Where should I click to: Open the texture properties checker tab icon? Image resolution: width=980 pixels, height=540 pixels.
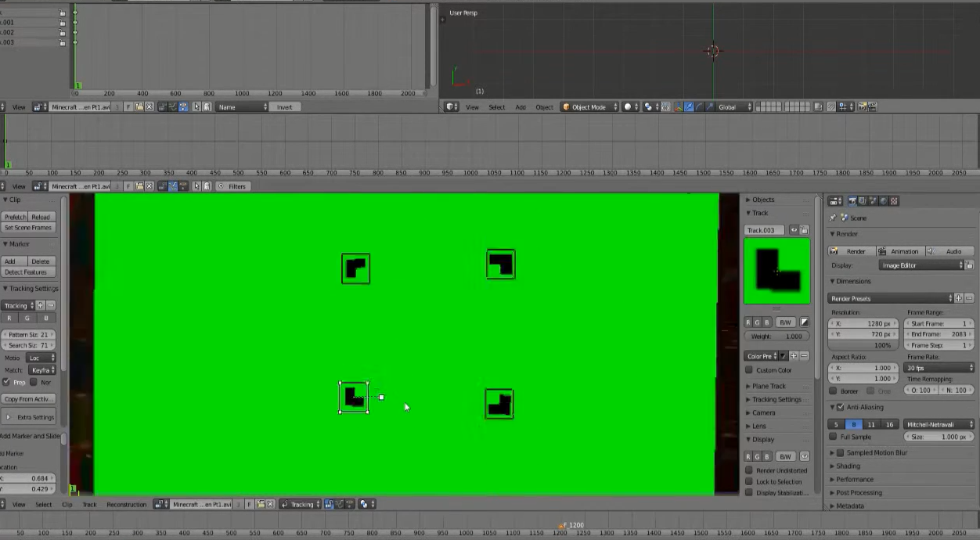coord(894,201)
